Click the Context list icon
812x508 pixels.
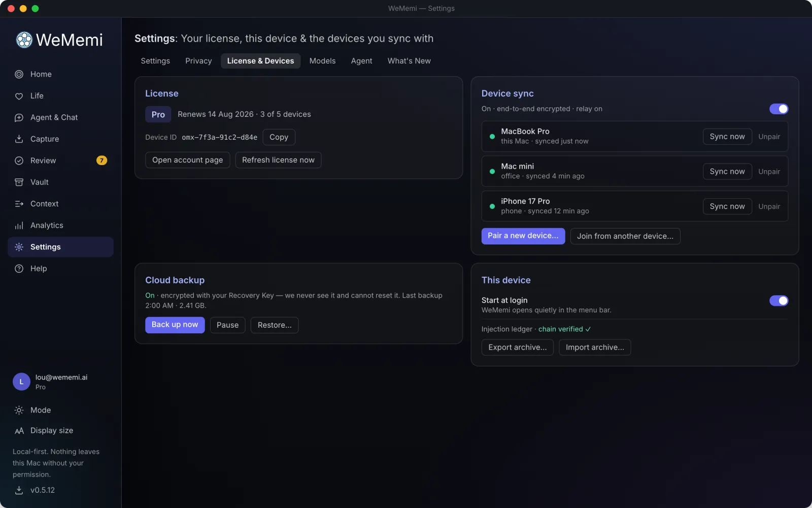point(19,204)
